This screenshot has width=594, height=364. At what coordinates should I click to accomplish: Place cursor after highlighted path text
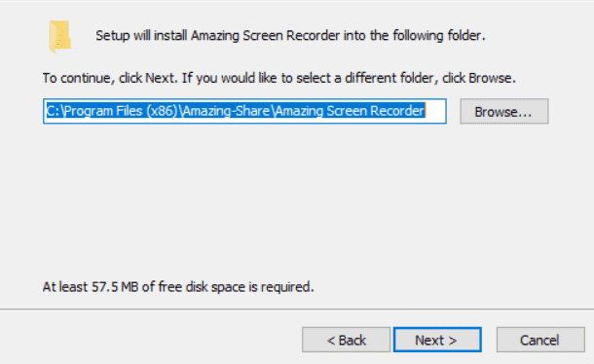(x=427, y=111)
